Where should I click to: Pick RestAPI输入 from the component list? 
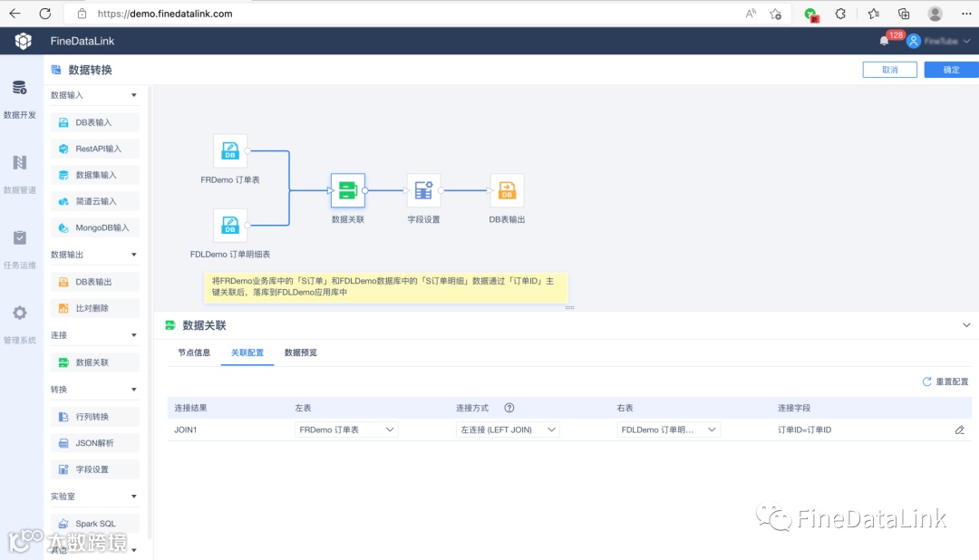click(x=95, y=149)
